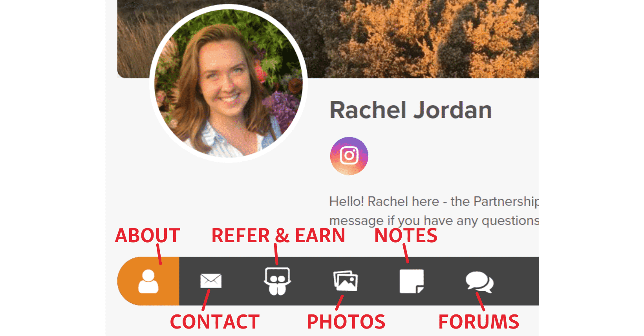This screenshot has width=644, height=336.
Task: Click the Rachel Jordan name heading
Action: [411, 110]
